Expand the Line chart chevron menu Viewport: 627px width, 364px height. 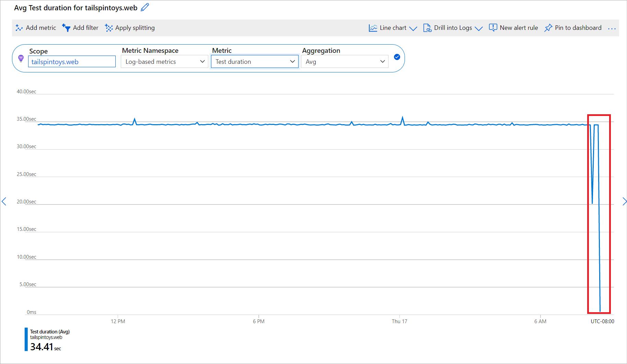414,28
